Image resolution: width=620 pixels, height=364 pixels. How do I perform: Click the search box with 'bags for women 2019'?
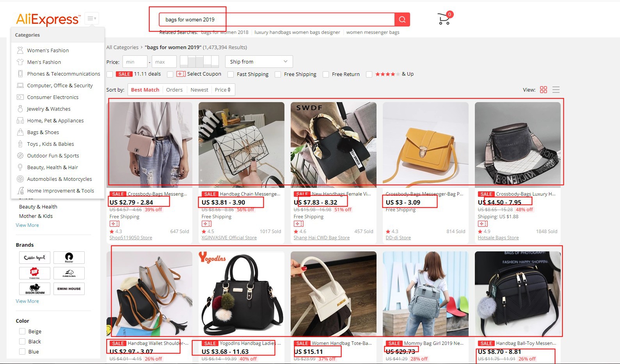(x=277, y=19)
